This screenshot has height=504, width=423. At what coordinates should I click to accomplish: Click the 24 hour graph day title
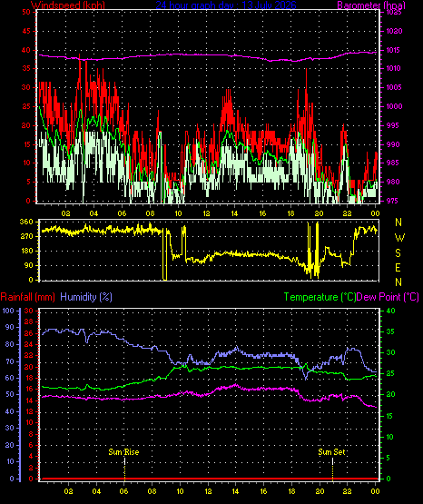tap(226, 5)
